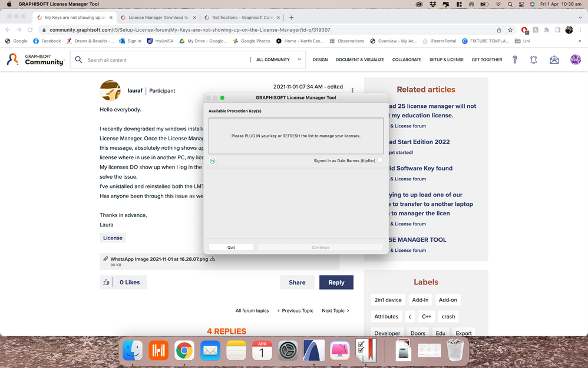Open the messages envelope icon
The image size is (588, 368).
pos(554,60)
